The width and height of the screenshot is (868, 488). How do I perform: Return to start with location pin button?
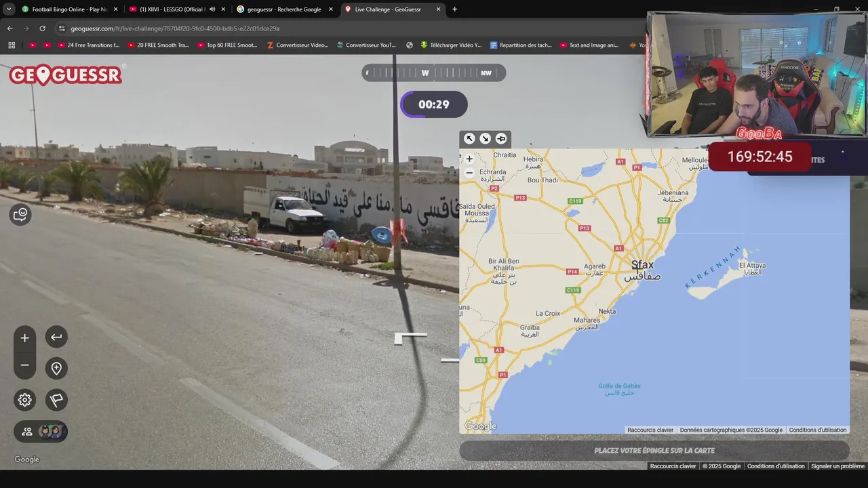pyautogui.click(x=56, y=368)
